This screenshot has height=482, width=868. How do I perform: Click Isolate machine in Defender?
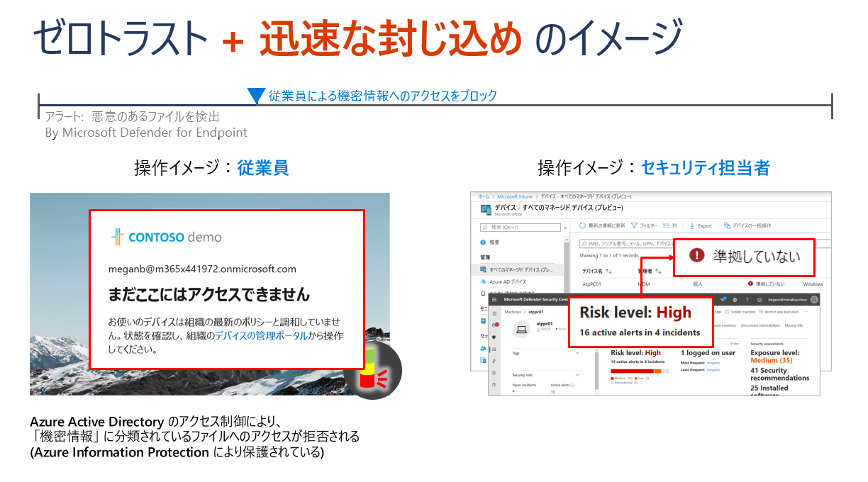coord(740,312)
